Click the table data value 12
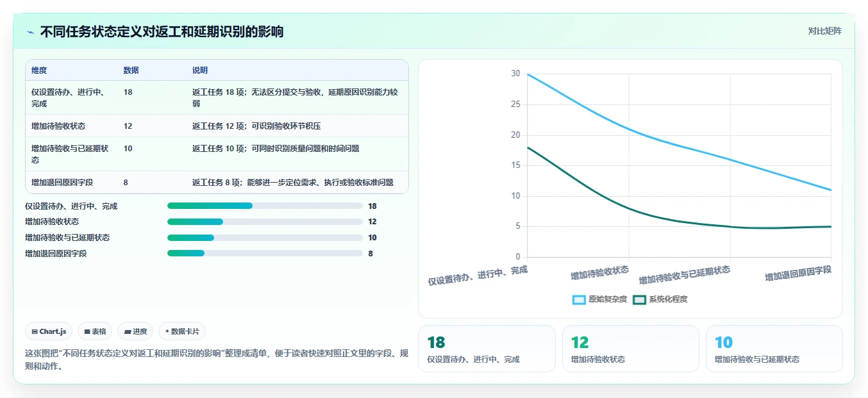 tap(128, 126)
